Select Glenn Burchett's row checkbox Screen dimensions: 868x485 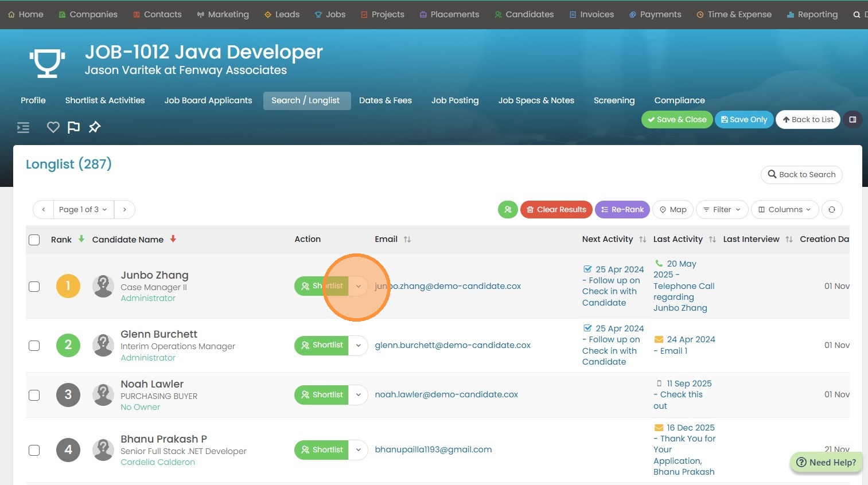click(x=34, y=346)
